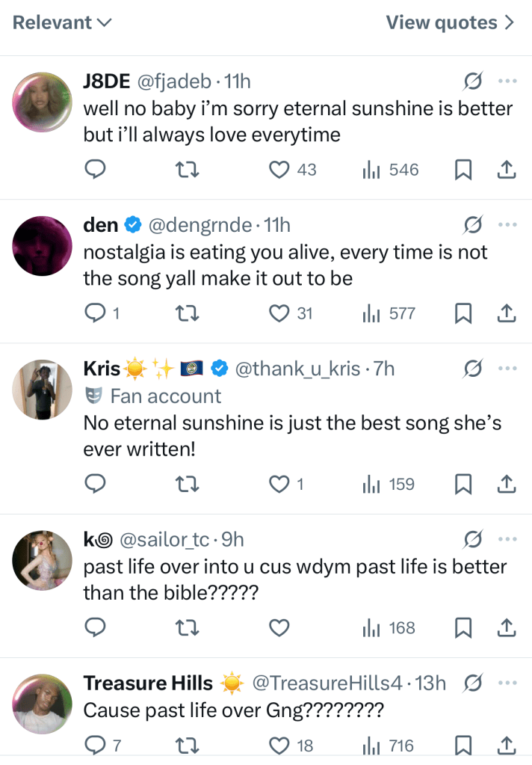The height and width of the screenshot is (765, 532).
Task: Reply to J8DE's tweet
Action: (94, 170)
